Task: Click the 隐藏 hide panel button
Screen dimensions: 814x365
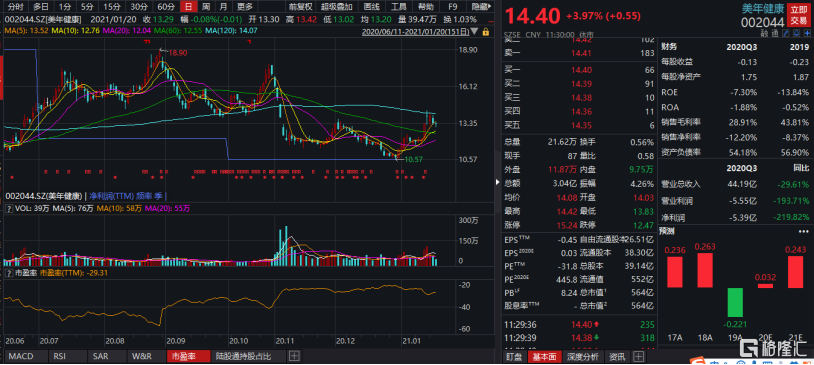Action: click(x=480, y=6)
